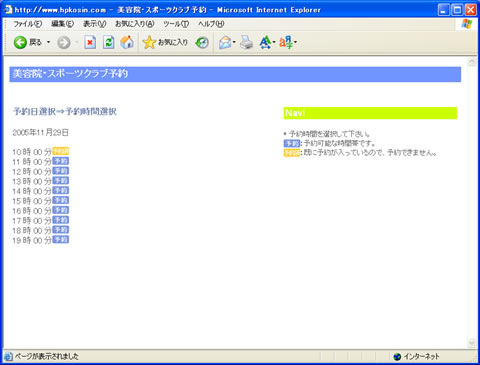This screenshot has height=365, width=480.
Task: Open the 表示(V) menu
Action: coord(94,24)
